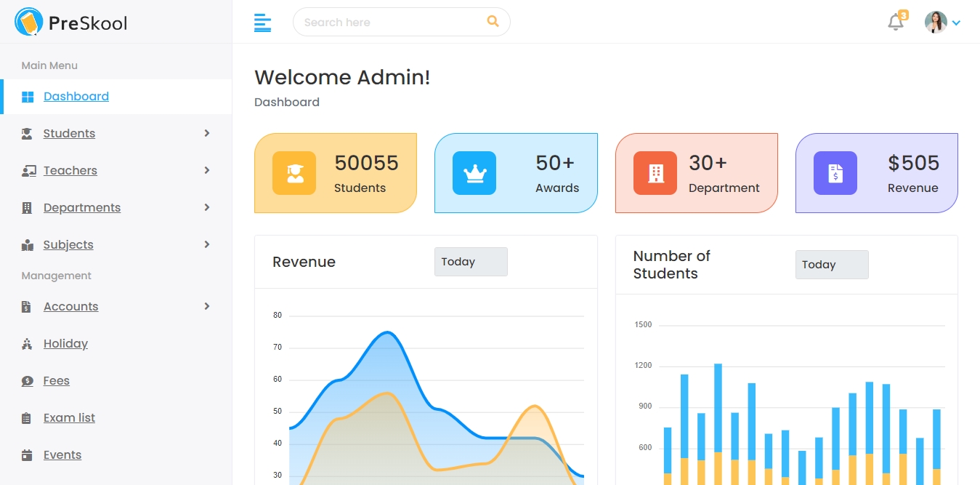Toggle sidebar with hamburger menu icon
This screenshot has height=485, width=980.
[x=262, y=23]
